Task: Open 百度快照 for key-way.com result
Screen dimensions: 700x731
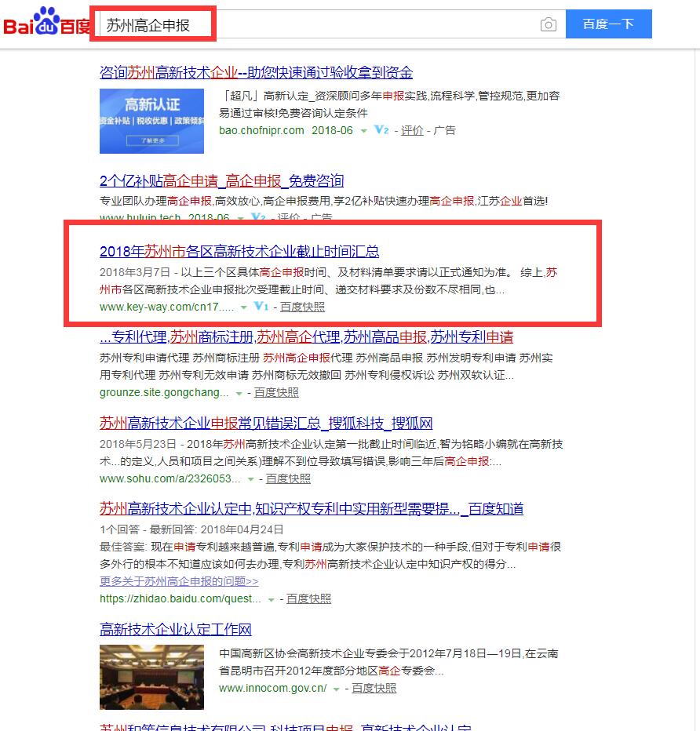Action: 302,307
